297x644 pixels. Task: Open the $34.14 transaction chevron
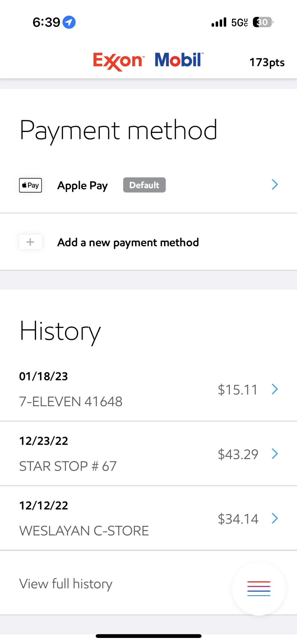click(275, 518)
